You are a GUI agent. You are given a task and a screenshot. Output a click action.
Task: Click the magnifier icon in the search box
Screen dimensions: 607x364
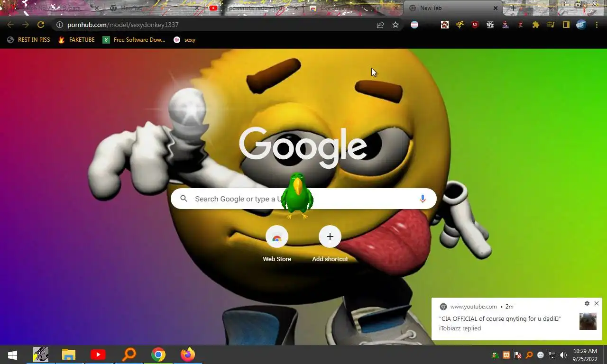pos(184,199)
